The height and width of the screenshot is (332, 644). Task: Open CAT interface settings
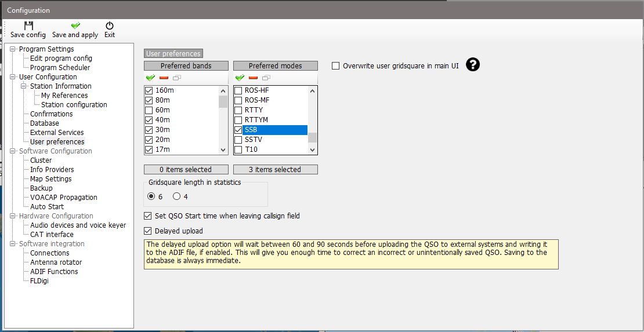52,234
